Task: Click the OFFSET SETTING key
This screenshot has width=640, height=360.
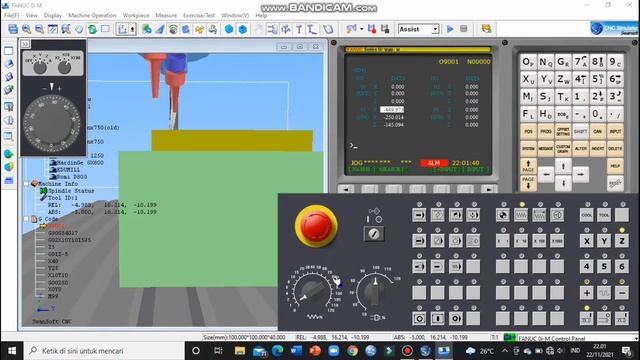Action: 563,131
